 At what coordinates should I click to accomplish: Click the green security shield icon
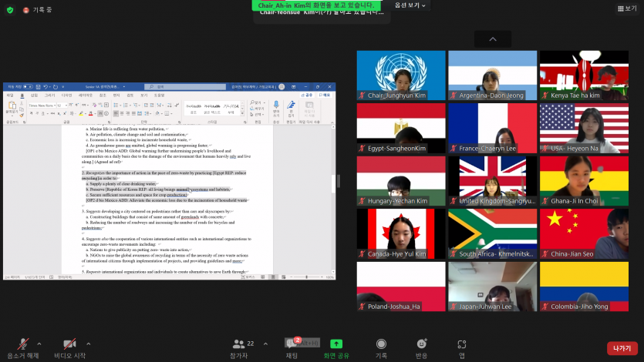click(10, 10)
